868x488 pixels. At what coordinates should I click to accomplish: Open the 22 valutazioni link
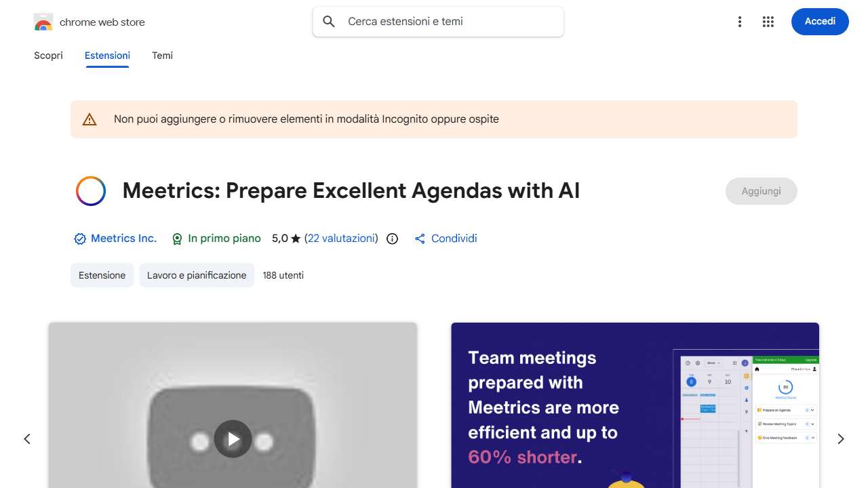tap(341, 239)
